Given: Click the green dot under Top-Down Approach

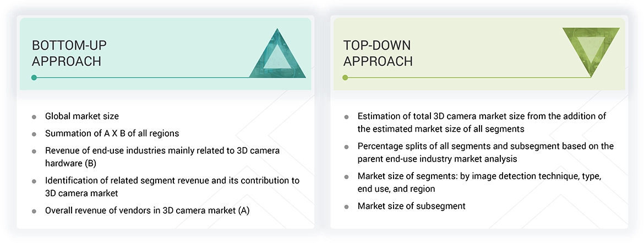Looking at the screenshot, I should click(x=345, y=78).
